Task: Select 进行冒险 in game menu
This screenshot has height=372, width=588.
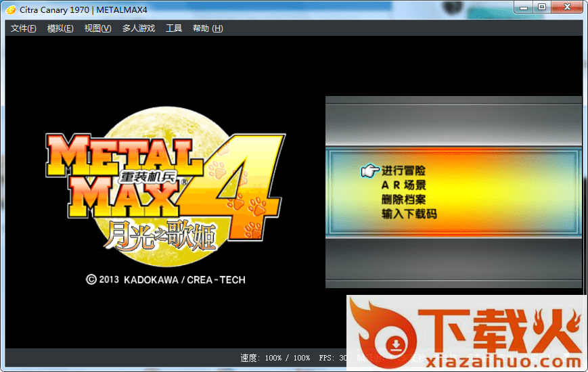Action: click(x=403, y=170)
